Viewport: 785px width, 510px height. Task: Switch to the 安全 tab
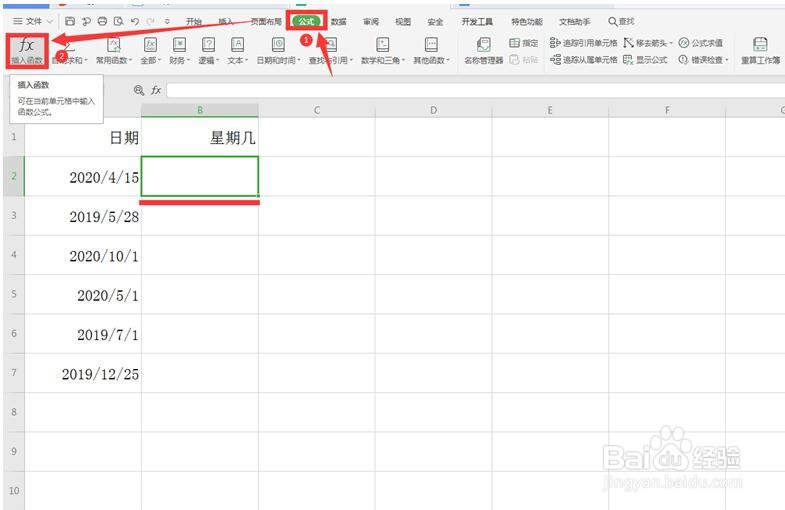pyautogui.click(x=435, y=22)
